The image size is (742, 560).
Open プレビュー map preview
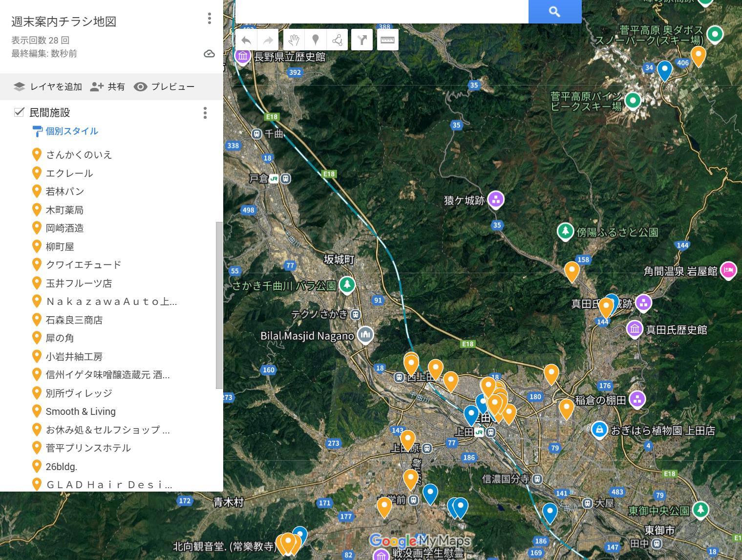165,87
